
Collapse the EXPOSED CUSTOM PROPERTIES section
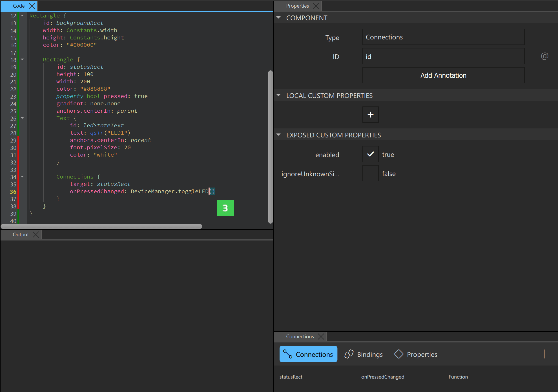[x=278, y=135]
